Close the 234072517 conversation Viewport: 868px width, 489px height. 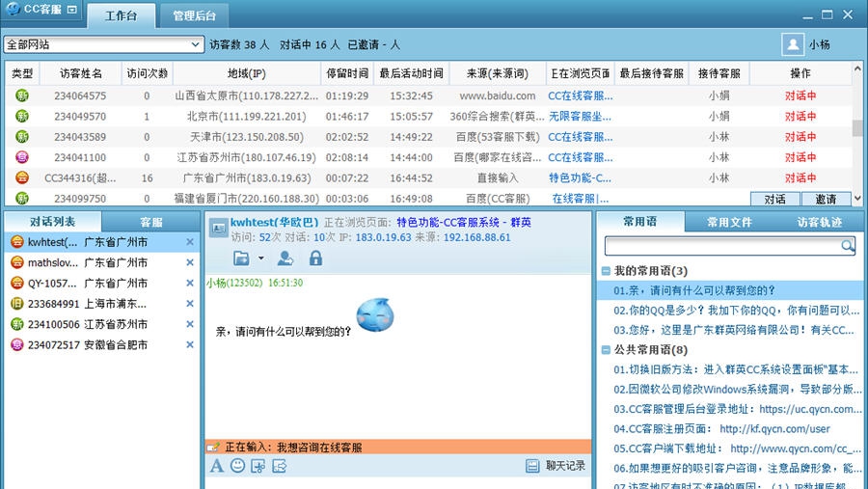click(x=190, y=344)
